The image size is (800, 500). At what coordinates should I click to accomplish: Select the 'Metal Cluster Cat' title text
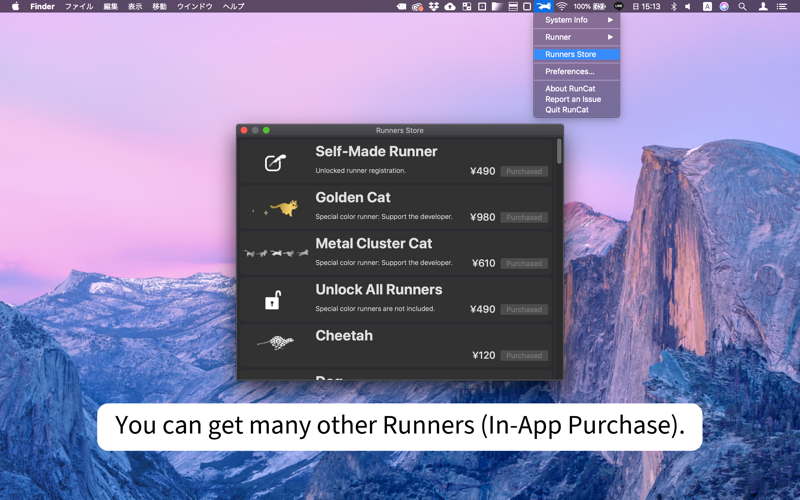click(373, 243)
